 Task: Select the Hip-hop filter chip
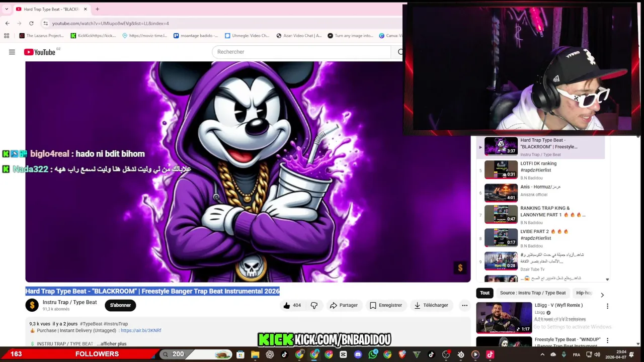point(584,293)
